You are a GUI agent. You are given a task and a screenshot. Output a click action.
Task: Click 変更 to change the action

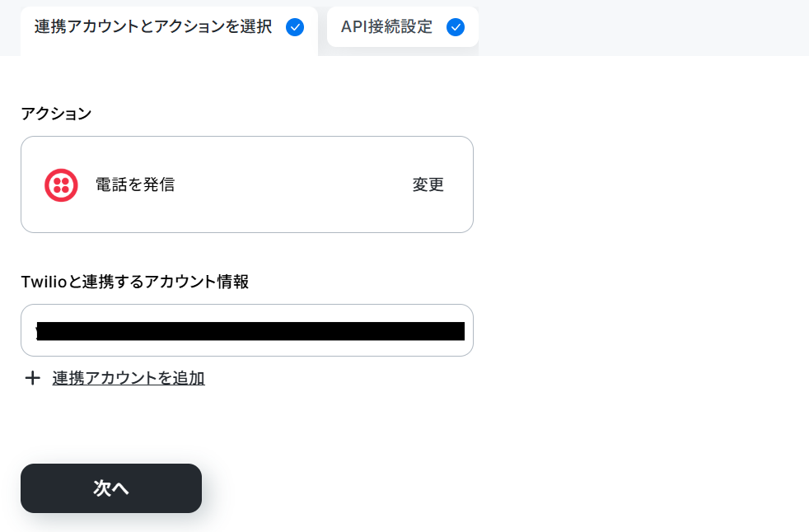click(x=428, y=184)
